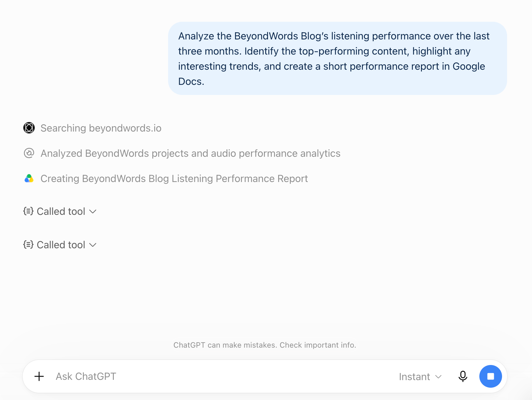Screen dimensions: 532x400
Task: Focus the 'Ask ChatGPT' input field
Action: point(221,376)
